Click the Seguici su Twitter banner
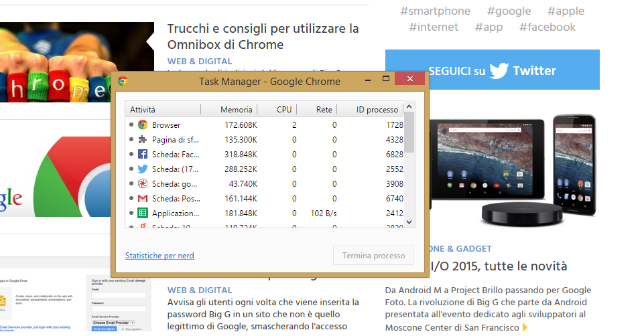 [x=493, y=70]
